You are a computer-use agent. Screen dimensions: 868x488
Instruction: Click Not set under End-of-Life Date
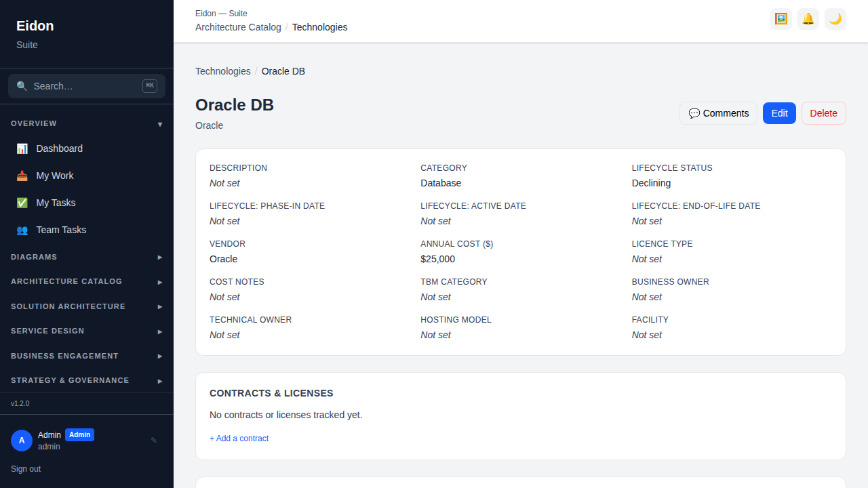[647, 221]
